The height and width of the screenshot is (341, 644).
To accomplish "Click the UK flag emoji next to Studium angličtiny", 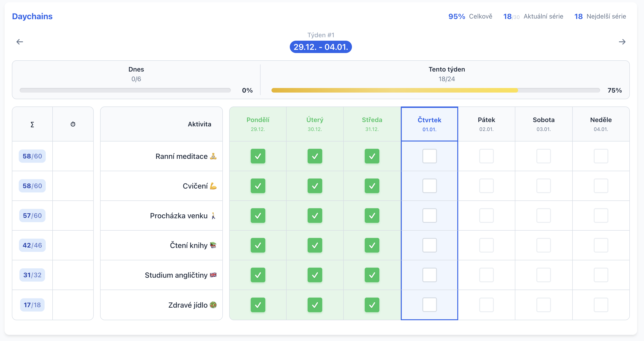I will click(213, 275).
